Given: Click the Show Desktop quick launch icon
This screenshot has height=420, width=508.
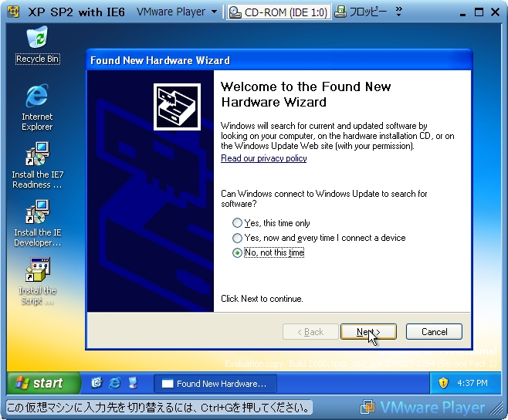Looking at the screenshot, I should (x=97, y=383).
